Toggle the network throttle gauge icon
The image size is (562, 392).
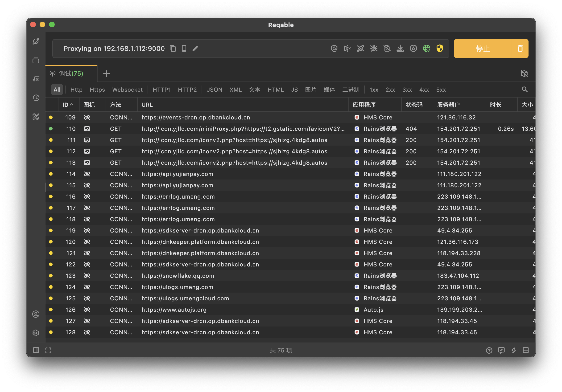click(x=413, y=49)
